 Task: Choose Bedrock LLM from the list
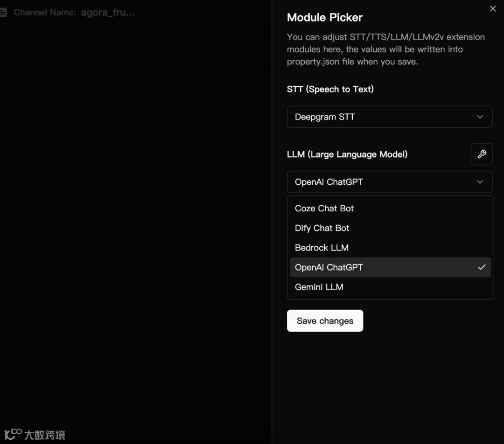tap(390, 248)
